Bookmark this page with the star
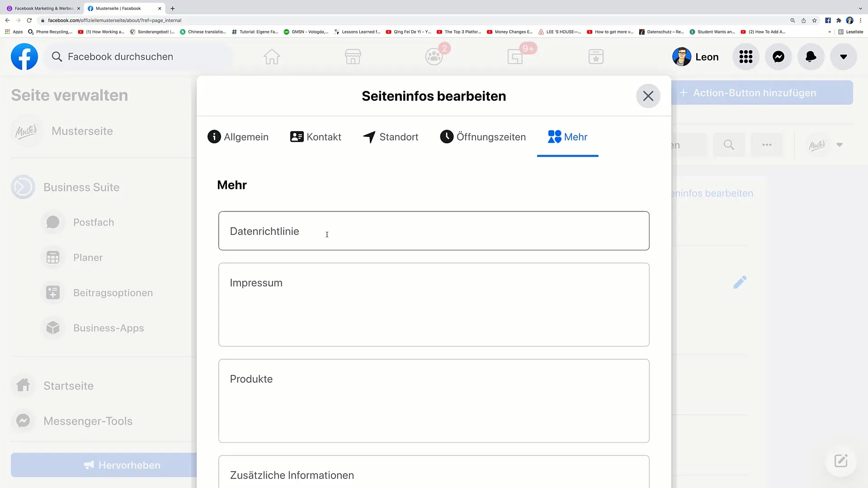The height and width of the screenshot is (488, 868). 814,20
